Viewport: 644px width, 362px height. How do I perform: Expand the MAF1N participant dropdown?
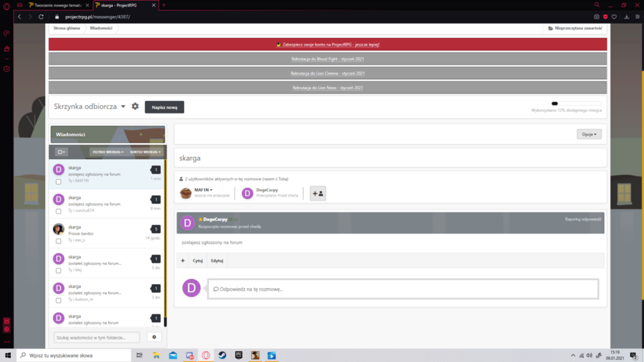click(204, 190)
